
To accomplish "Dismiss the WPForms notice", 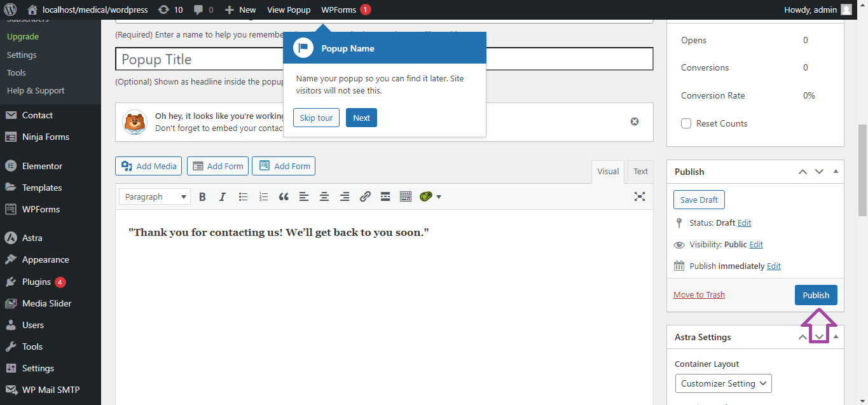I will point(634,121).
